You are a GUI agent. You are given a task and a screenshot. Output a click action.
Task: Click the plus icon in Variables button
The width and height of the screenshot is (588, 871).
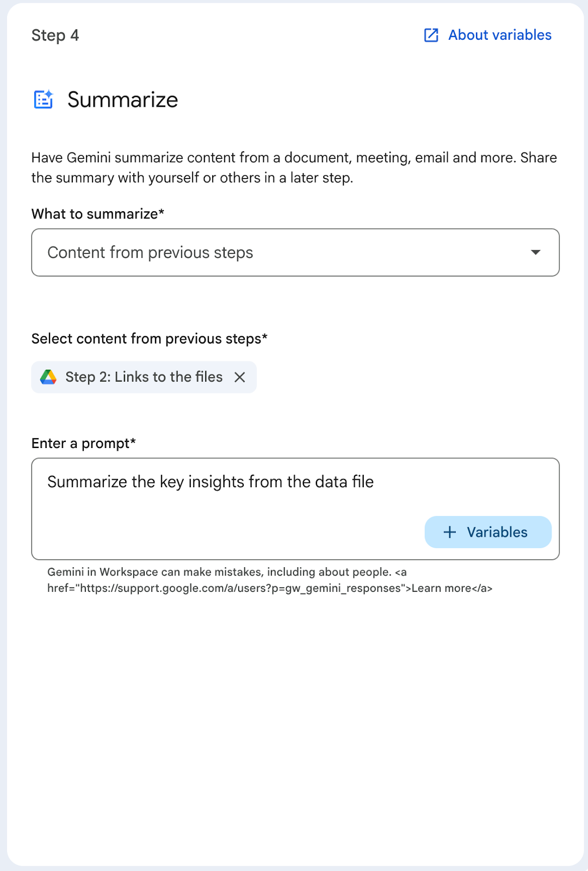pyautogui.click(x=450, y=532)
